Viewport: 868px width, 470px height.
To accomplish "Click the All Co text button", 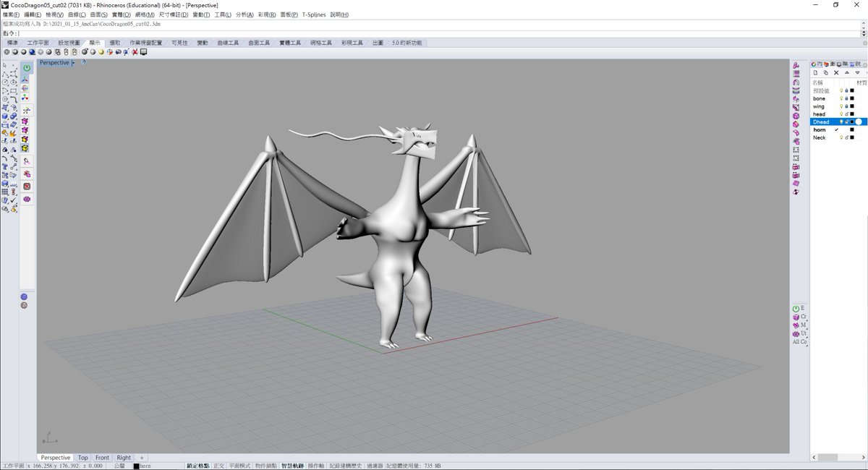I will click(x=799, y=341).
